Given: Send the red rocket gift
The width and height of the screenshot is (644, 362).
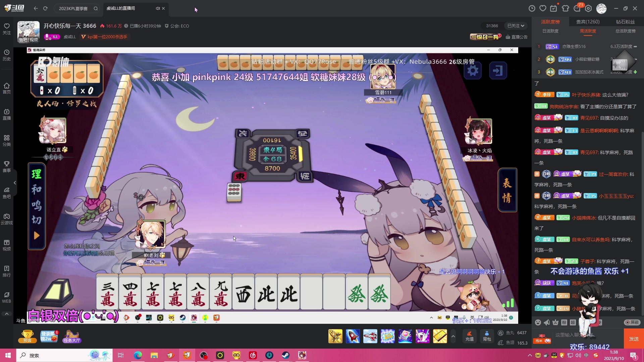Looking at the screenshot, I should pyautogui.click(x=353, y=336).
